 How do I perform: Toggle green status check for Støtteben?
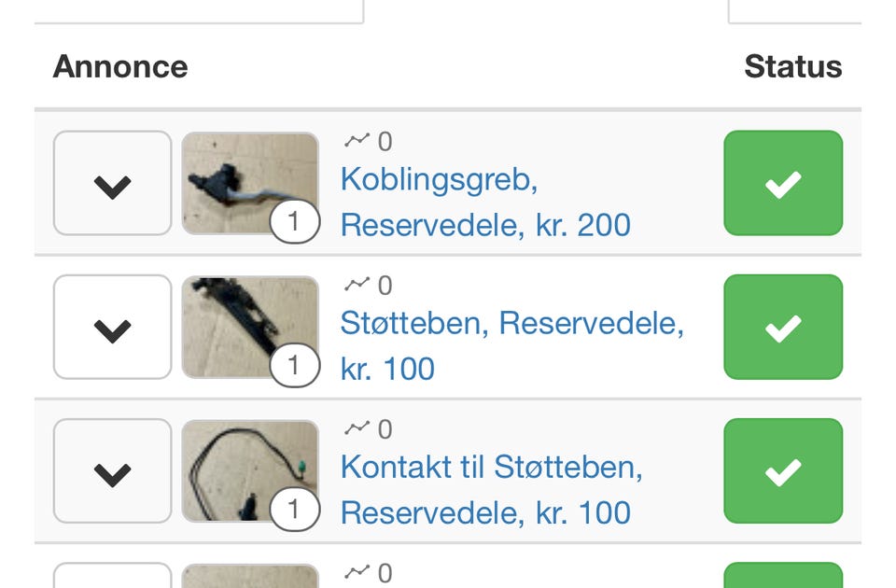[x=783, y=328]
